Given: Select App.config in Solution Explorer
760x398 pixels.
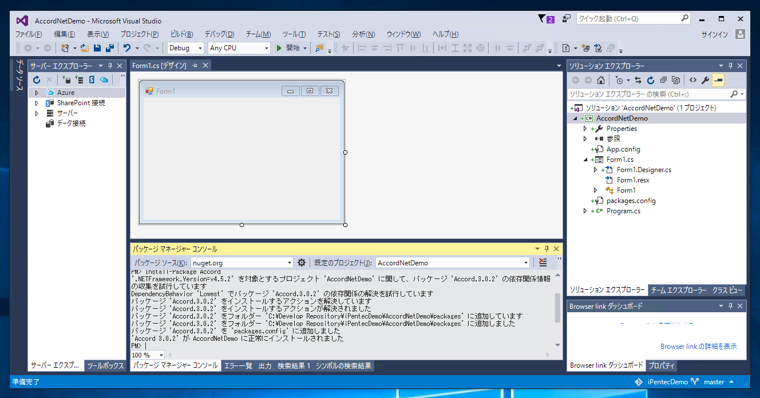Looking at the screenshot, I should tap(623, 149).
